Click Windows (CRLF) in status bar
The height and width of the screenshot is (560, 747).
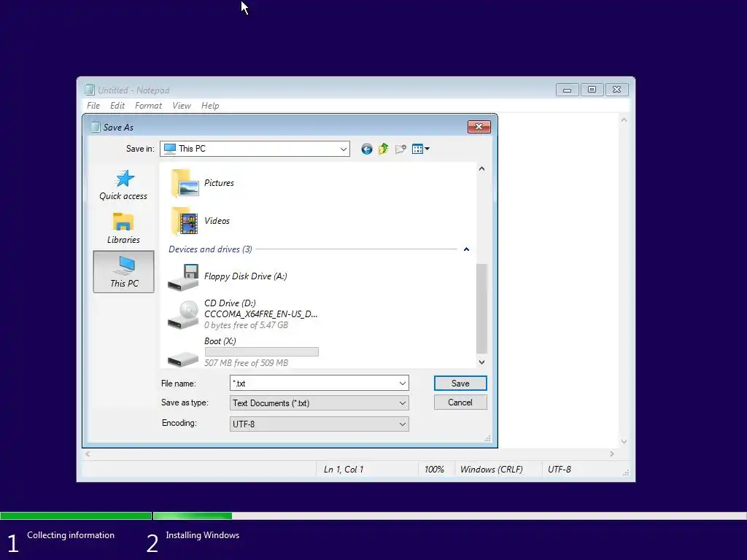pyautogui.click(x=491, y=470)
